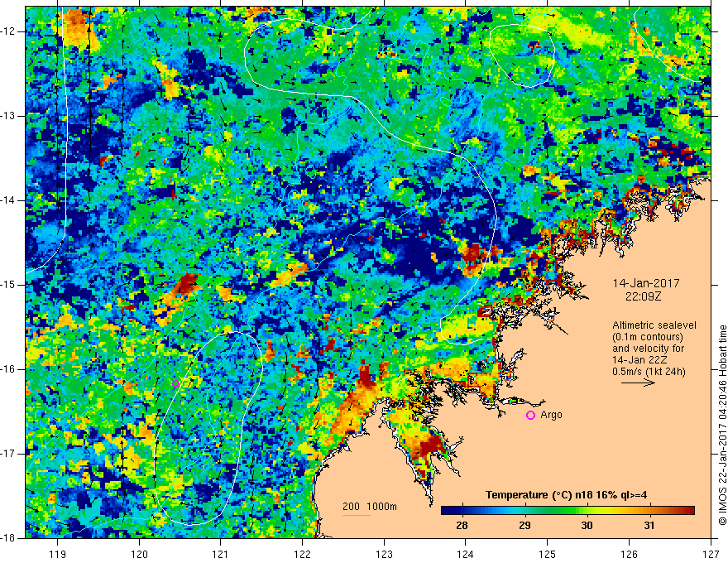Click the '0.5m/s (1kt 24h)' caption
This screenshot has height=563, width=728.
649,372
